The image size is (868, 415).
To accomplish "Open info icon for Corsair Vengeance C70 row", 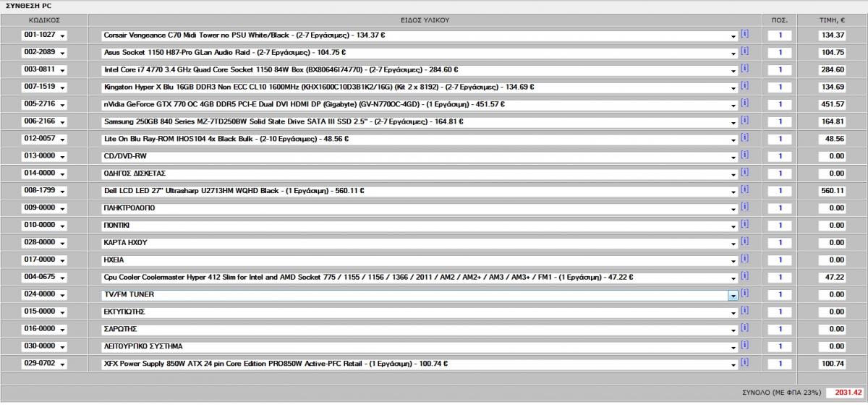I will 745,34.
